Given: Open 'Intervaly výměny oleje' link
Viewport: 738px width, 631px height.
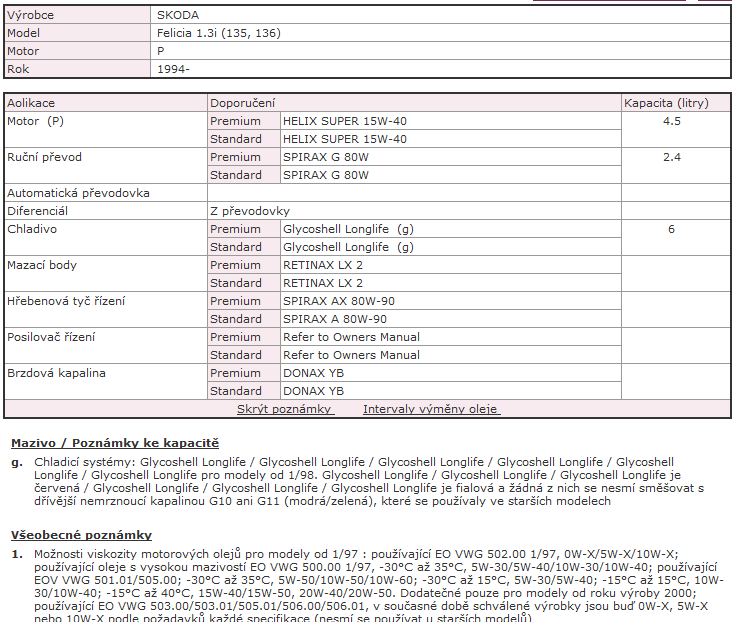Looking at the screenshot, I should pyautogui.click(x=431, y=409).
